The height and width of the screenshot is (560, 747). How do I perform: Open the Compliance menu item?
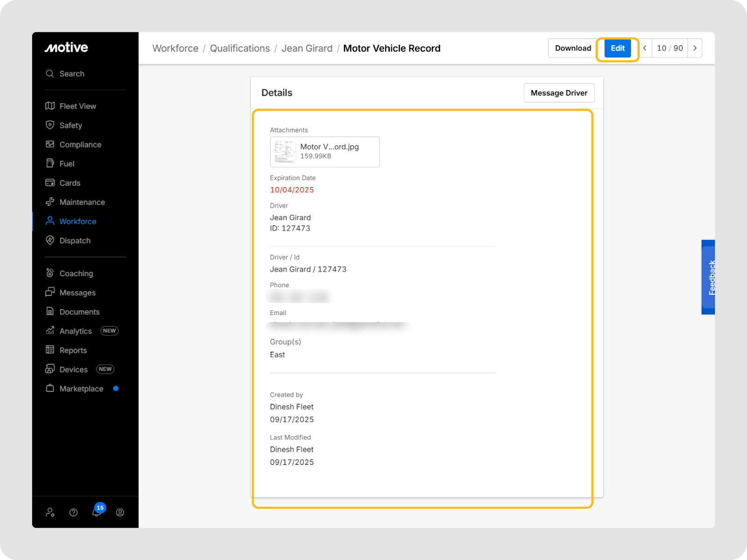click(80, 145)
